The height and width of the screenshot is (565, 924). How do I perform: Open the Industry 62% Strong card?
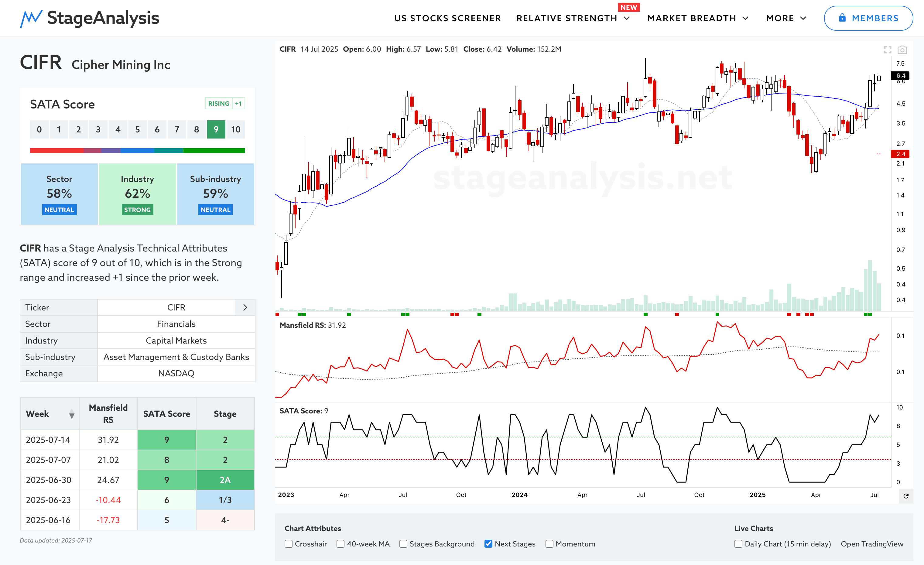pos(137,194)
